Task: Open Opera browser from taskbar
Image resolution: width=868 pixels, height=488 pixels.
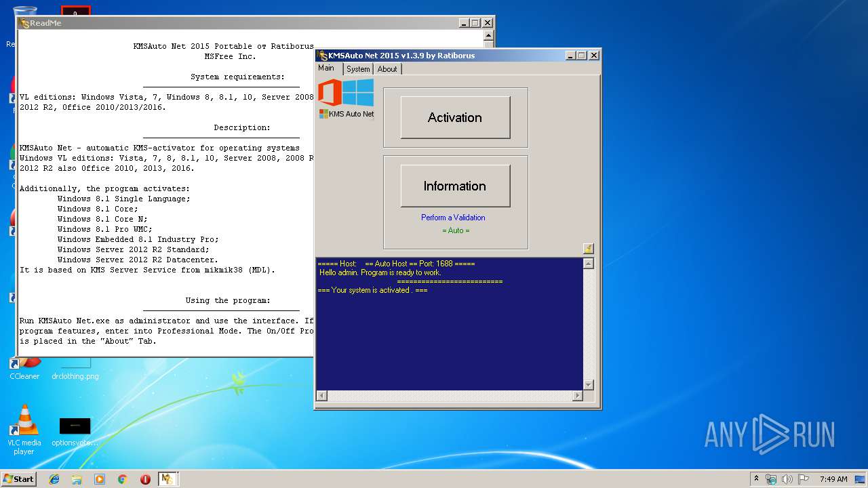Action: pos(145,479)
